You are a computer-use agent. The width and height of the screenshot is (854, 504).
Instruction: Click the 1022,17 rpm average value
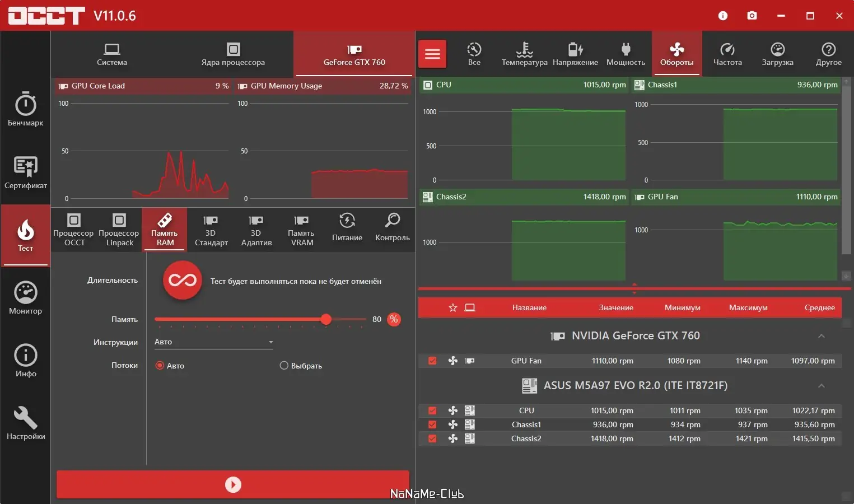click(813, 410)
